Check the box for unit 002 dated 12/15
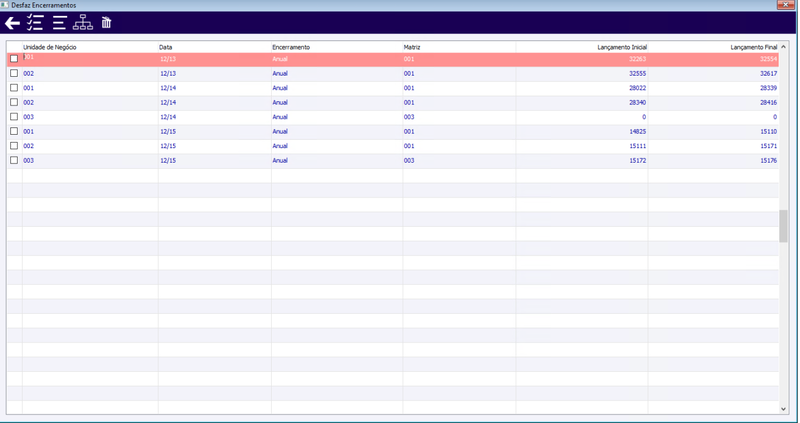 14,146
